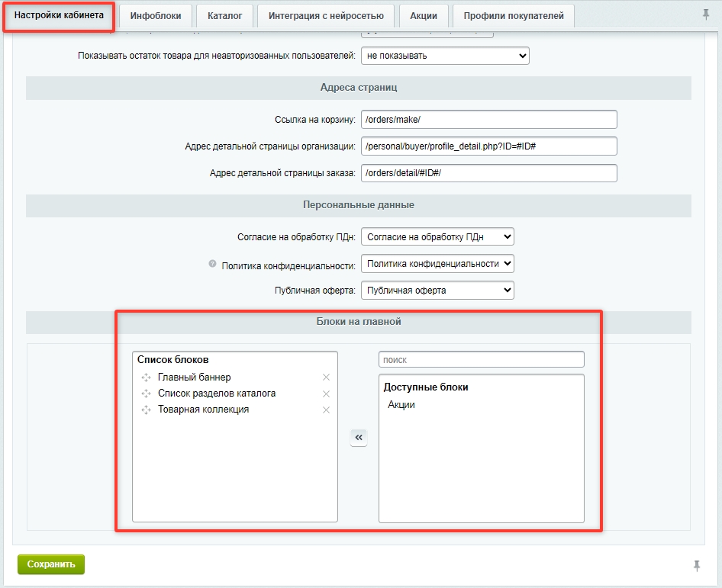This screenshot has width=722, height=588.
Task: Click the pin icon beside Сохранить button
Action: [x=697, y=565]
